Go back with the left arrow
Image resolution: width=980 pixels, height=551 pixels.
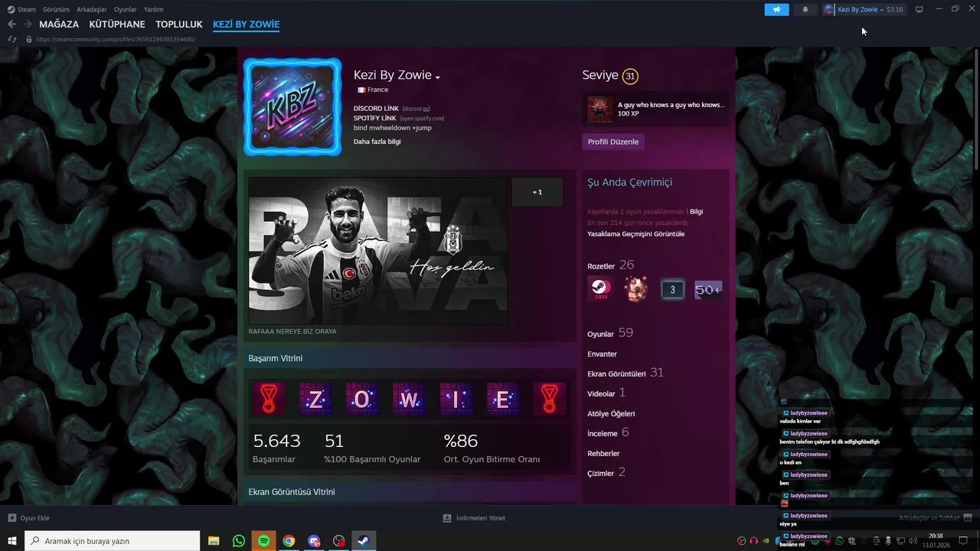click(x=11, y=24)
